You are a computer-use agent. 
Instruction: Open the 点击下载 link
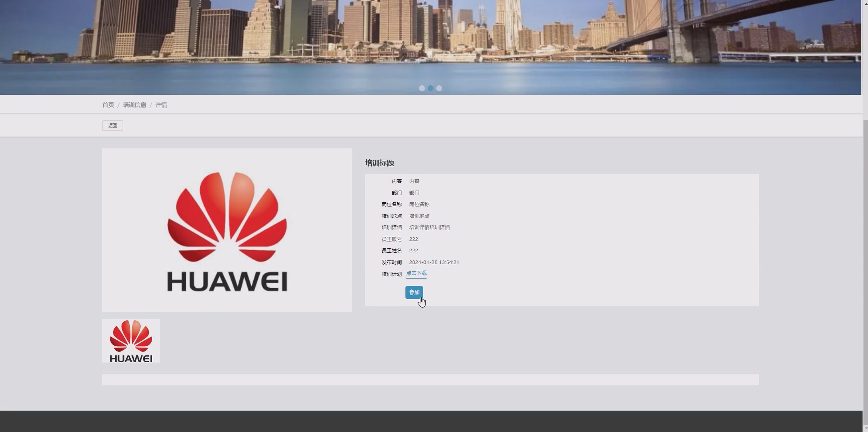[416, 273]
